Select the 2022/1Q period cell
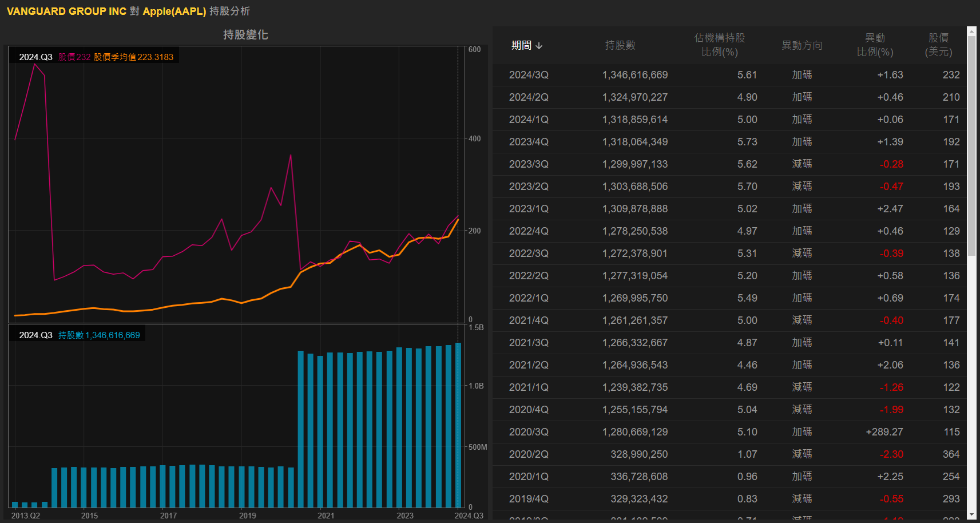 coord(529,298)
